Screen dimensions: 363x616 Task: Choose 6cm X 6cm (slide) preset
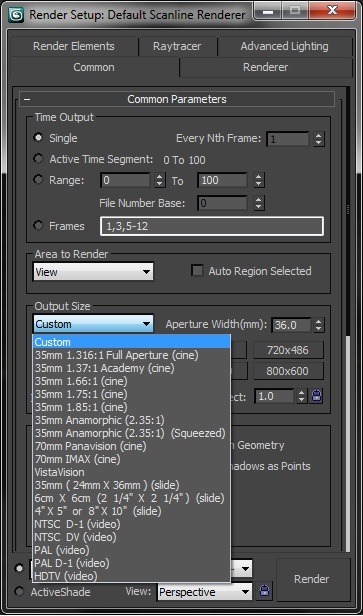[131, 498]
